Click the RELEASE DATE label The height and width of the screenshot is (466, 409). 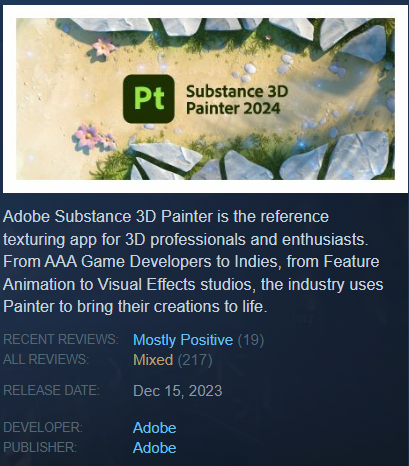coord(51,390)
